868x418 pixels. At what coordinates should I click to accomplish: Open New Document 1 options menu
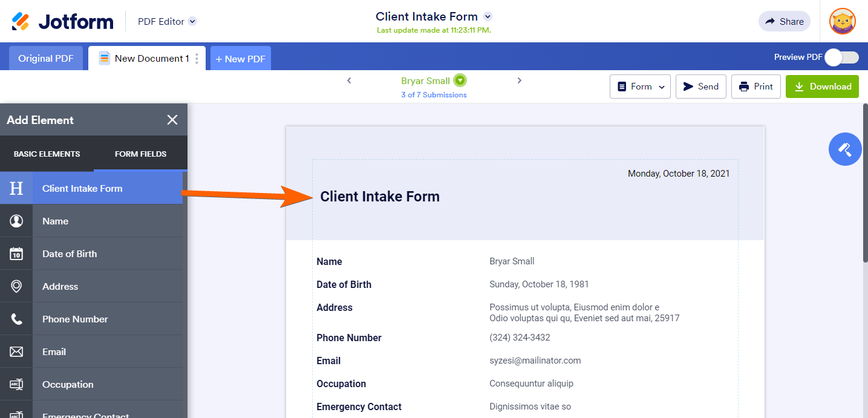coord(197,59)
